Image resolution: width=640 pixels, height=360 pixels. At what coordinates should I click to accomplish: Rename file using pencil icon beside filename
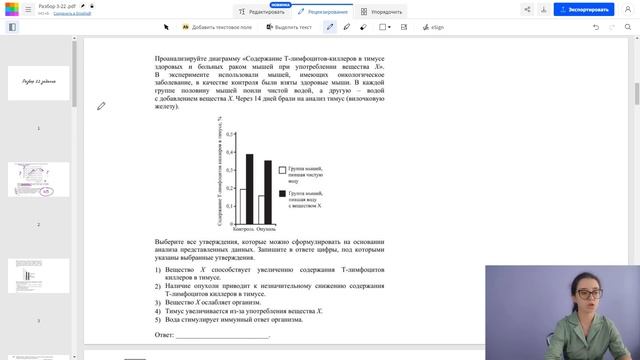coord(83,6)
